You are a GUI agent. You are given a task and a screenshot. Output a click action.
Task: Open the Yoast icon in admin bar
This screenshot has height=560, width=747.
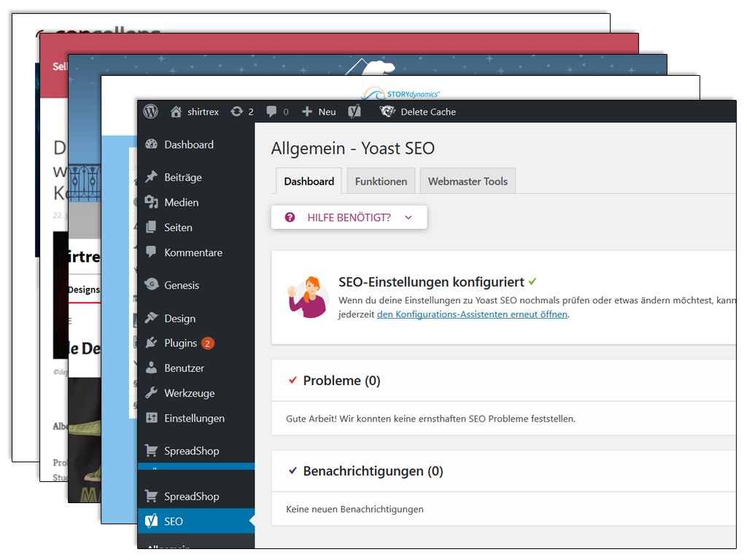click(355, 112)
